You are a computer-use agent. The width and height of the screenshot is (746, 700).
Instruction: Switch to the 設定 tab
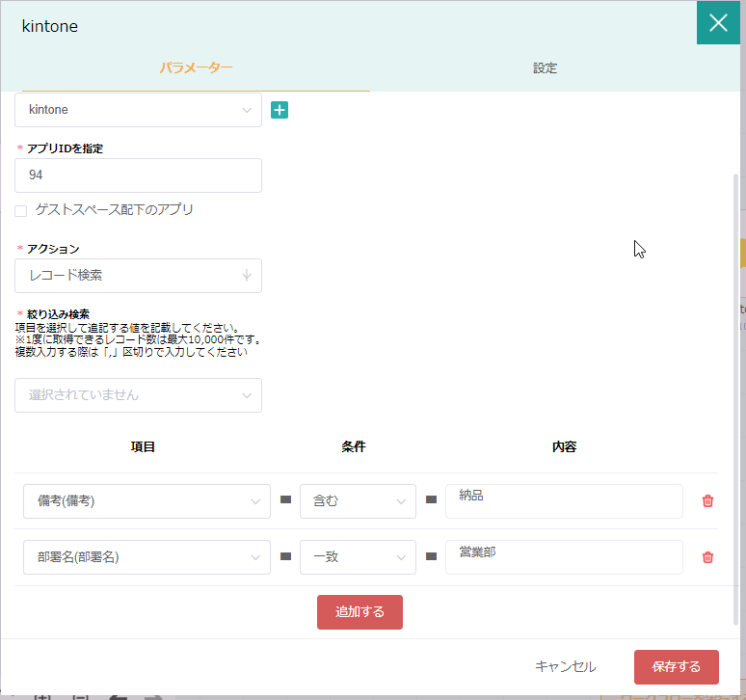545,68
